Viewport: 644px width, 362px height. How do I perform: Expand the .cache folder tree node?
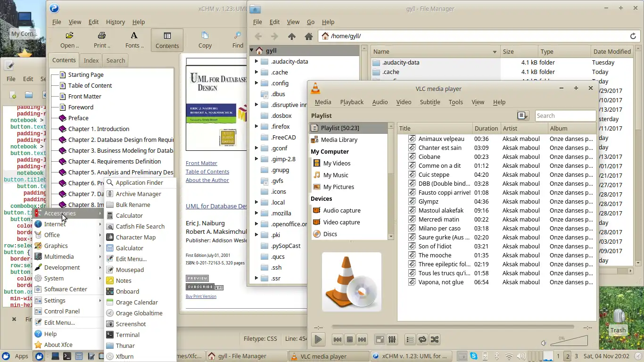[256, 72]
